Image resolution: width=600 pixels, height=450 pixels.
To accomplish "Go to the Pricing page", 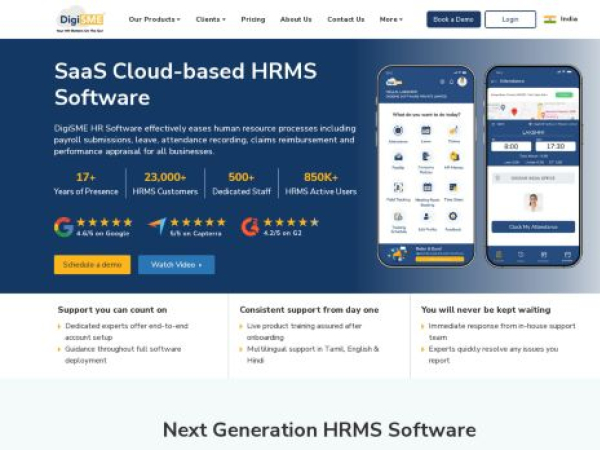I will click(x=253, y=19).
